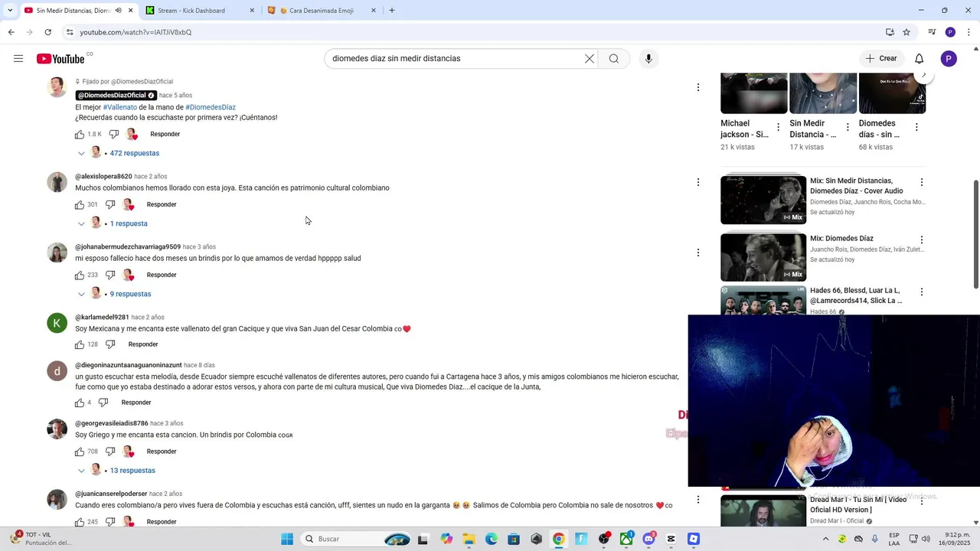This screenshot has height=551, width=980.
Task: Show hidden system tray icons
Action: coord(825,539)
